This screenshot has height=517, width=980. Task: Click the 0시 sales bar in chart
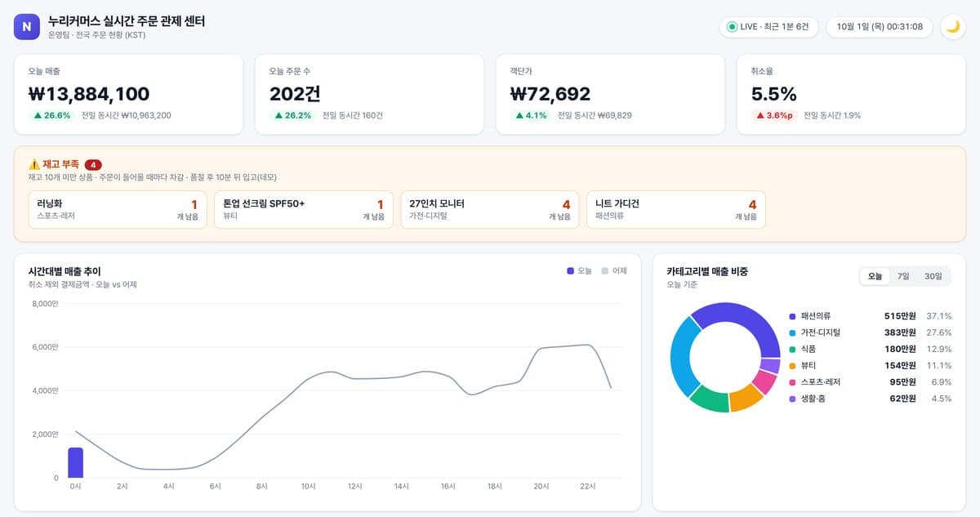(x=75, y=462)
